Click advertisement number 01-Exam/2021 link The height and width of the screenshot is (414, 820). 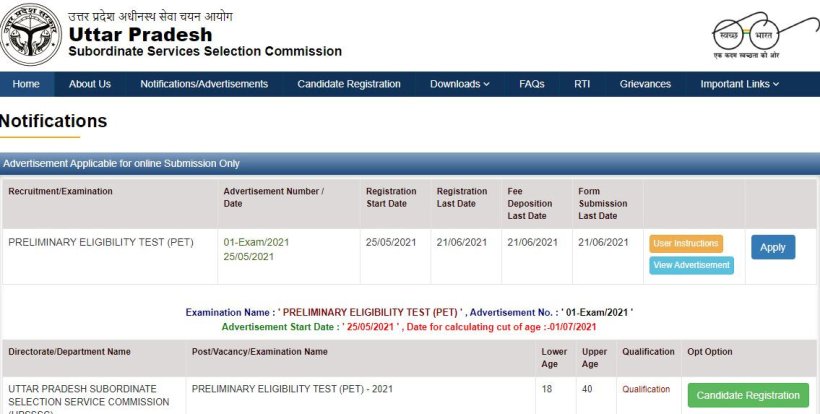pos(256,242)
